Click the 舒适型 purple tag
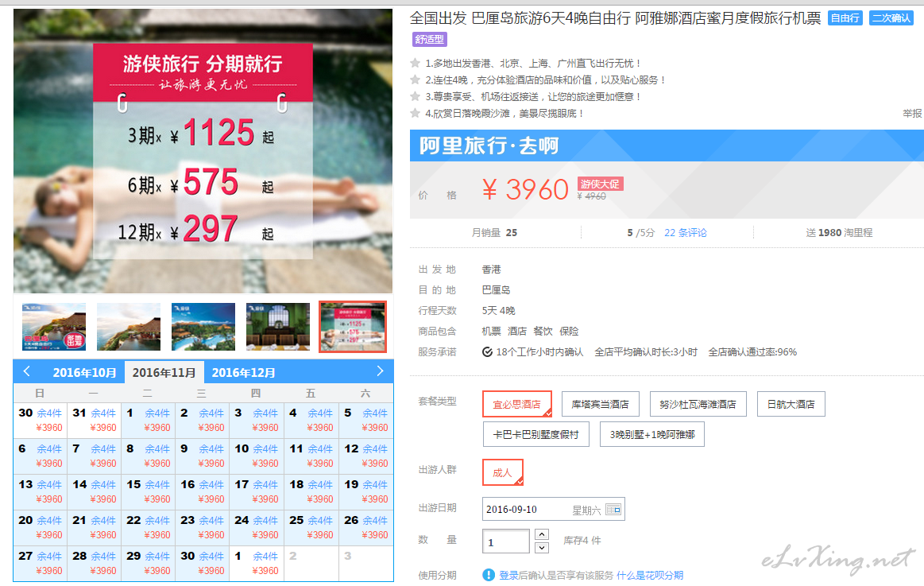 pos(430,40)
